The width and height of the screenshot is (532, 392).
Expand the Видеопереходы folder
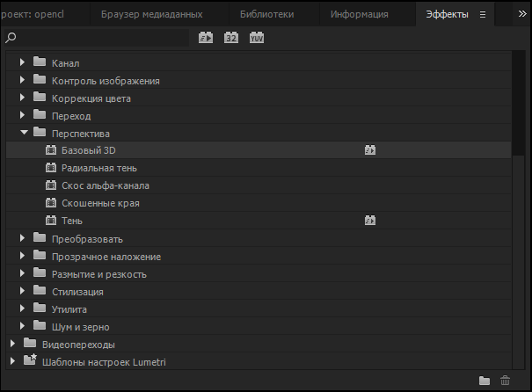(x=12, y=344)
